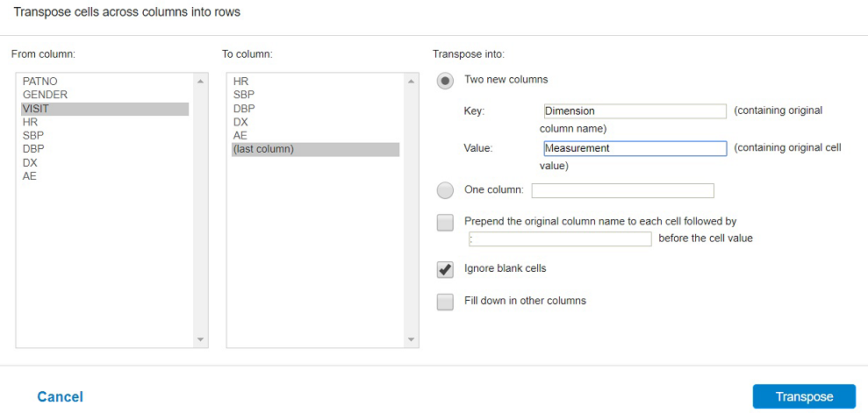868x413 pixels.
Task: Select (last column) in To column list
Action: point(263,149)
